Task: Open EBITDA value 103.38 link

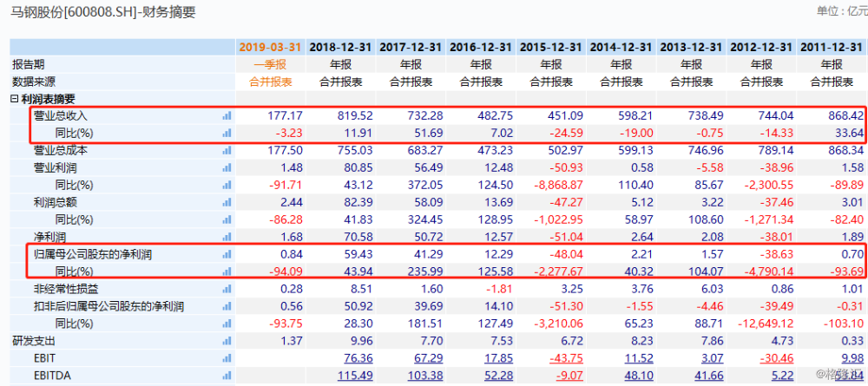Action: pyautogui.click(x=425, y=376)
